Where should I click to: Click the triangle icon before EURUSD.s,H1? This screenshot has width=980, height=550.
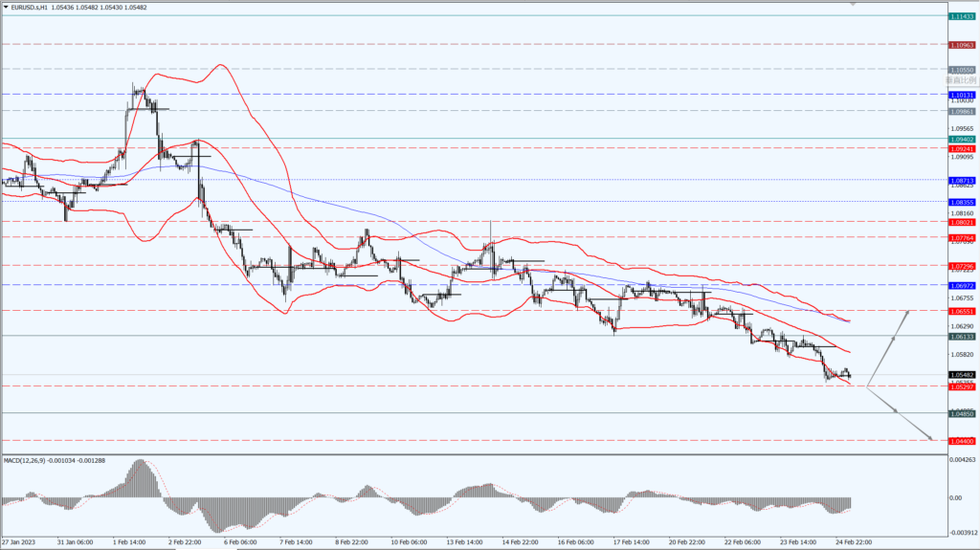point(6,6)
